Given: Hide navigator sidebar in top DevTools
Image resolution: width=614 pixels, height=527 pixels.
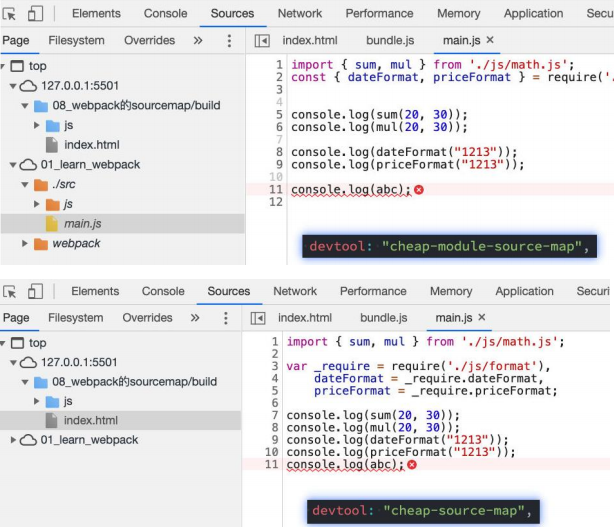Looking at the screenshot, I should [x=262, y=41].
